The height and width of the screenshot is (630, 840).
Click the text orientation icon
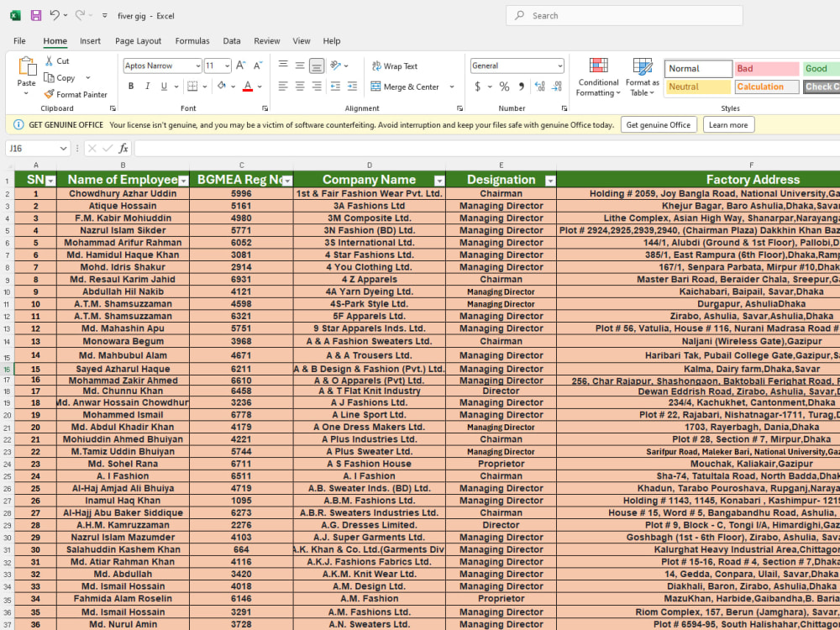point(335,66)
